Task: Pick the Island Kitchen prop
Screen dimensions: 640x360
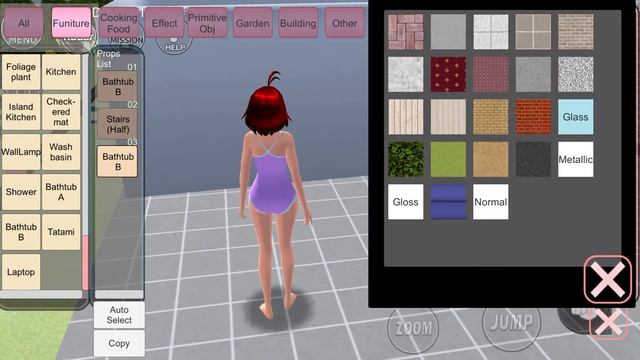Action: 21,112
